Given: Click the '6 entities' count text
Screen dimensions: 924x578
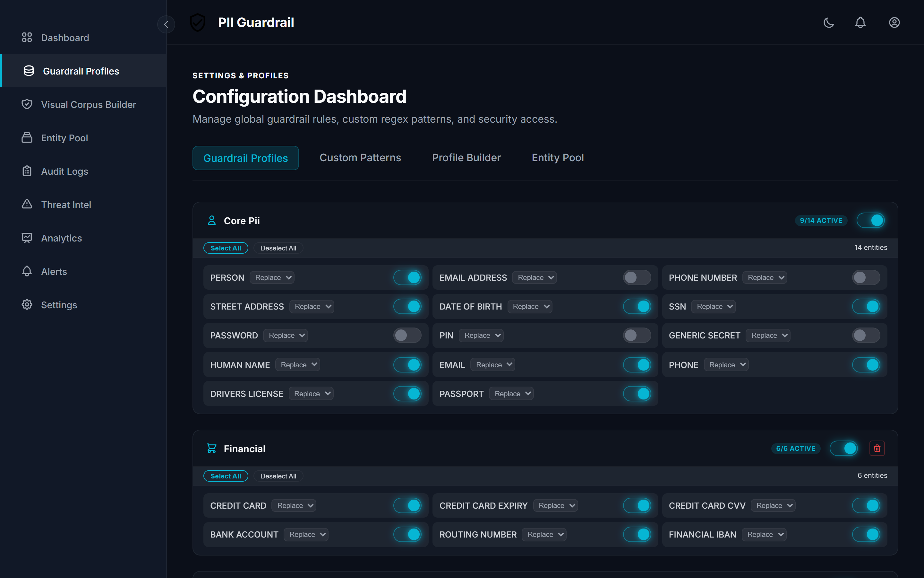Looking at the screenshot, I should 872,475.
